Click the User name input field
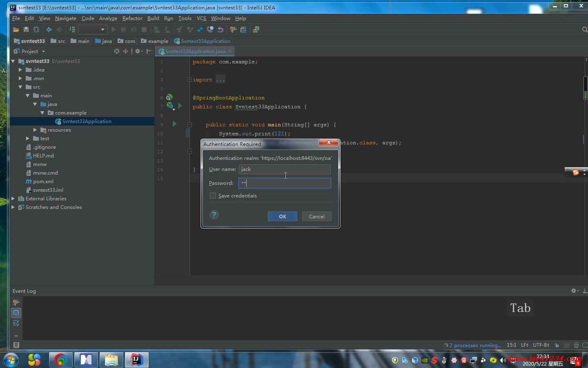 [x=285, y=169]
